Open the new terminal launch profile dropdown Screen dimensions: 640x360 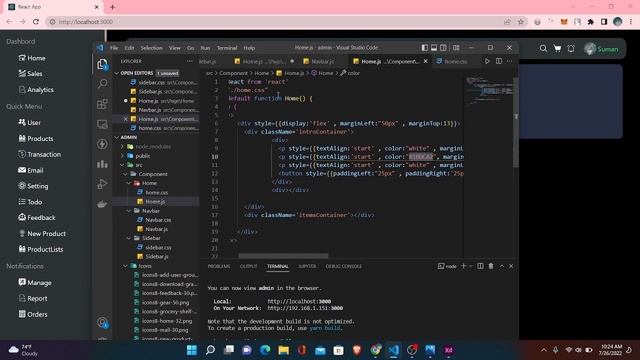pos(471,266)
